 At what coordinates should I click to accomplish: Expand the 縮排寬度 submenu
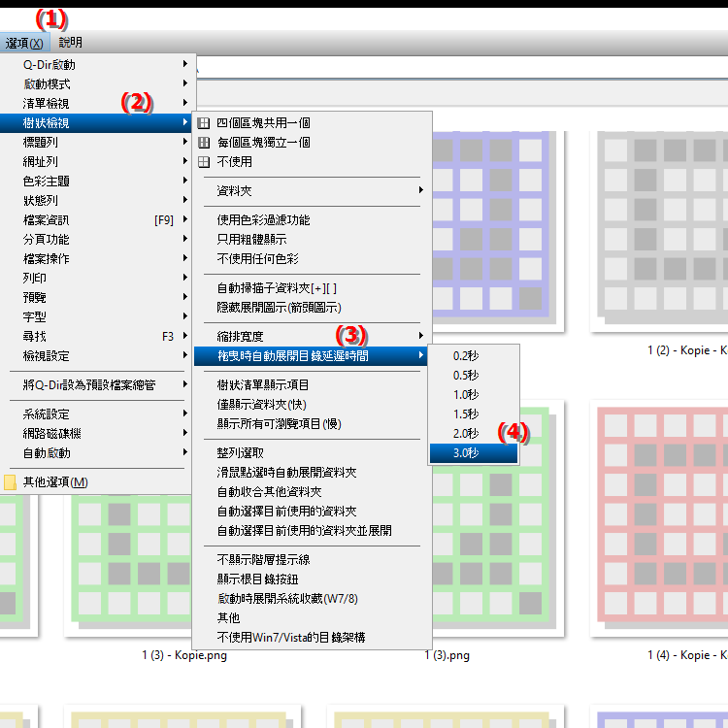pos(313,337)
